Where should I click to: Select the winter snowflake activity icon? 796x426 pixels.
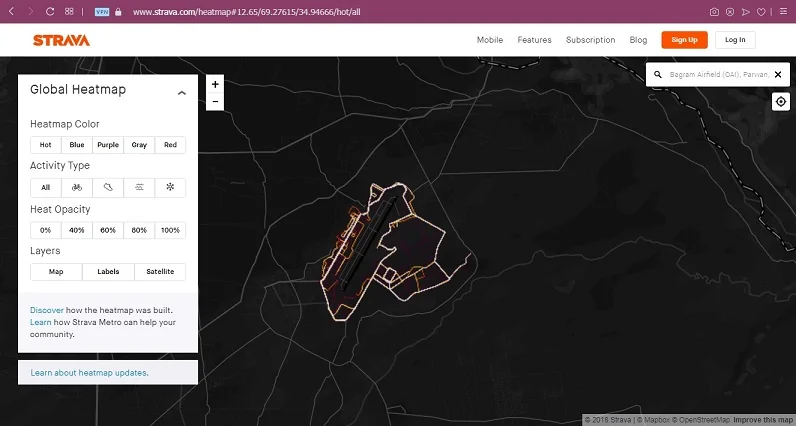pyautogui.click(x=170, y=187)
